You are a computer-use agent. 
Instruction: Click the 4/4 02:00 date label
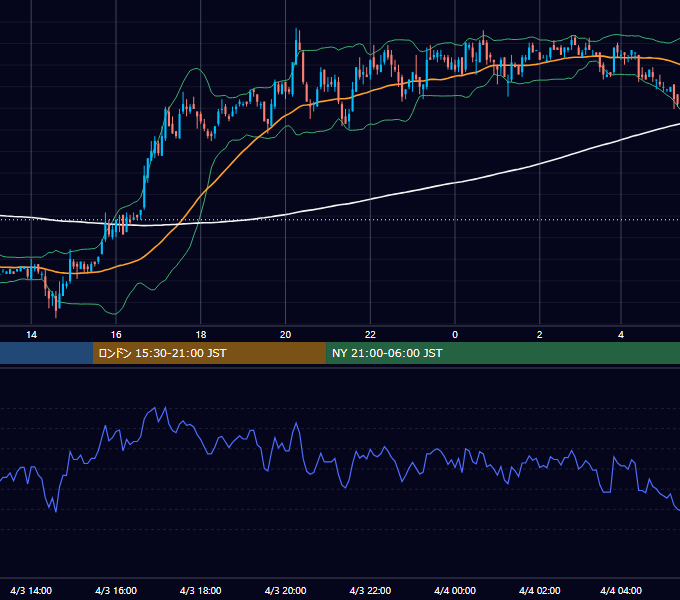539,590
